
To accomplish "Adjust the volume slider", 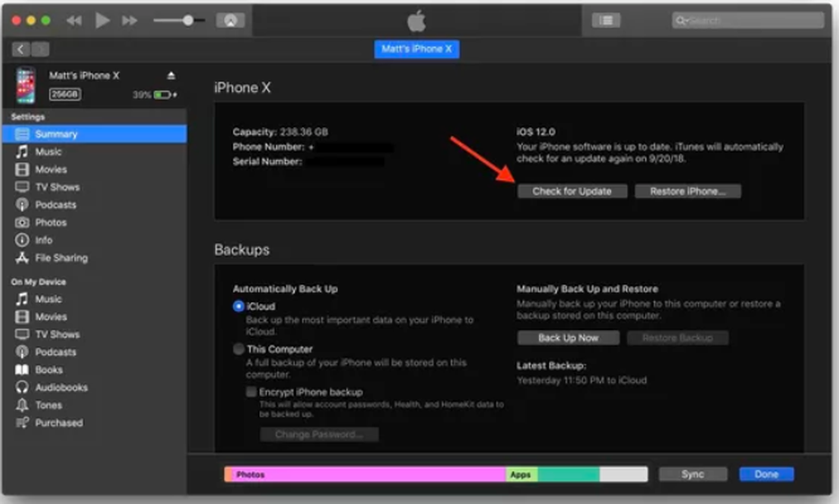I will click(x=179, y=21).
